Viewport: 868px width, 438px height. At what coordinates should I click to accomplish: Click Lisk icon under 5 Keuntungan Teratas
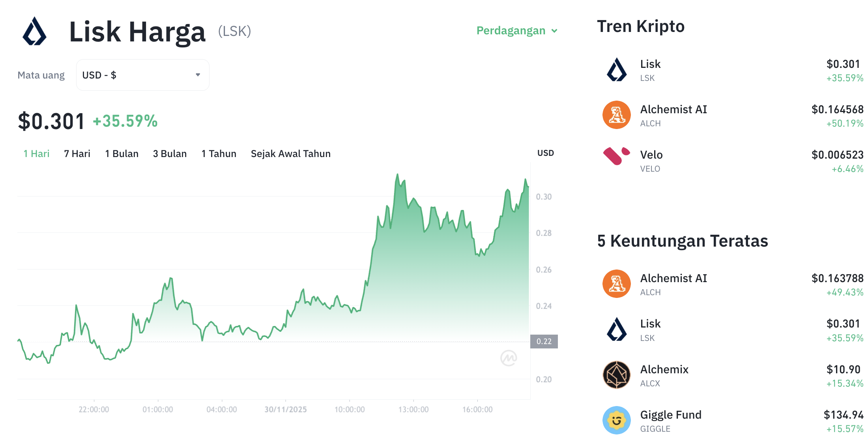point(616,329)
